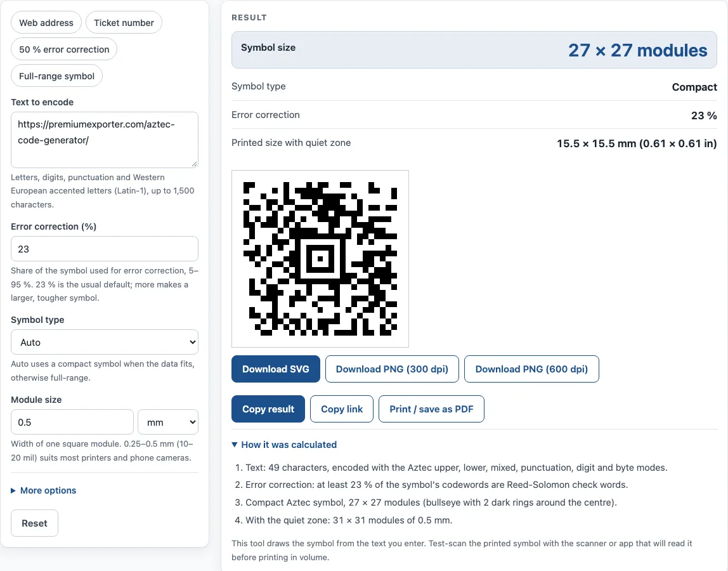Viewport: 728px width, 571px height.
Task: Copy the result to the clipboard
Action: [268, 409]
